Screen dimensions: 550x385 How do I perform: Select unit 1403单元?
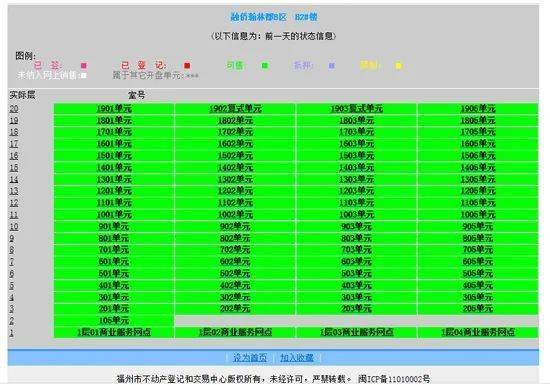[357, 168]
